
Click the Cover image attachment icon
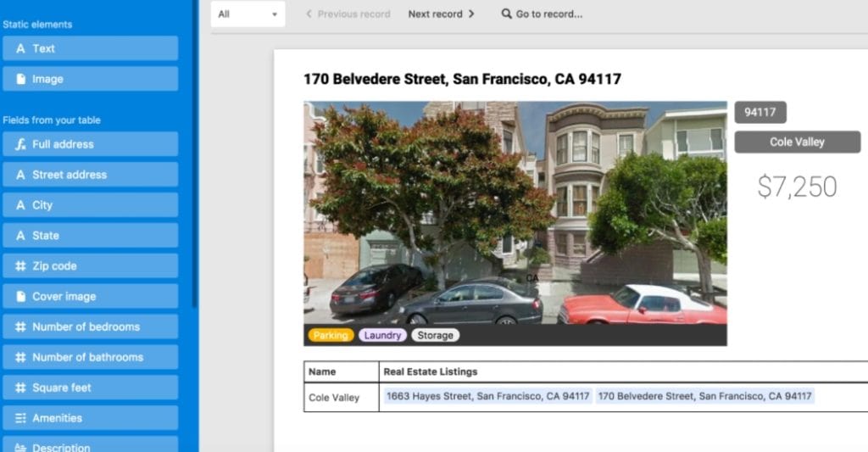point(20,297)
